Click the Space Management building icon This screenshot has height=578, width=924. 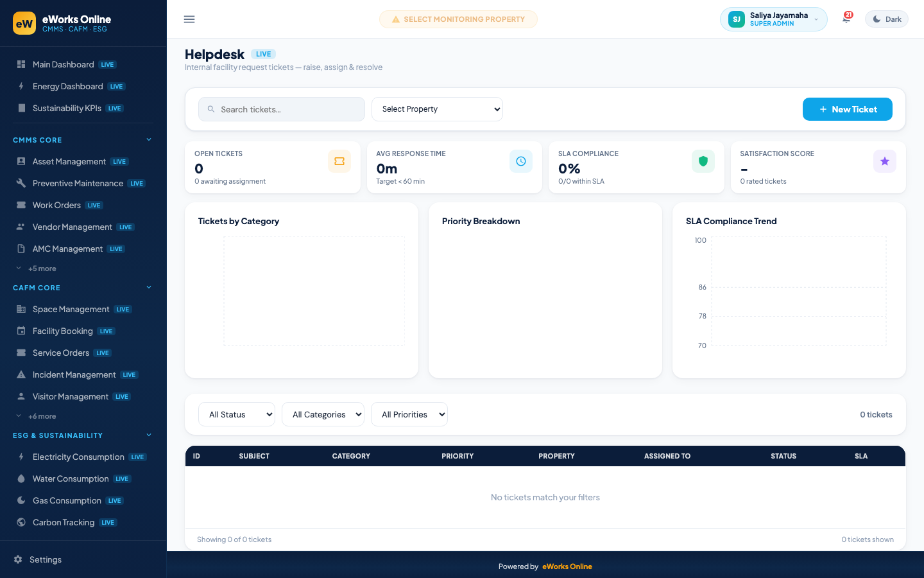point(21,309)
